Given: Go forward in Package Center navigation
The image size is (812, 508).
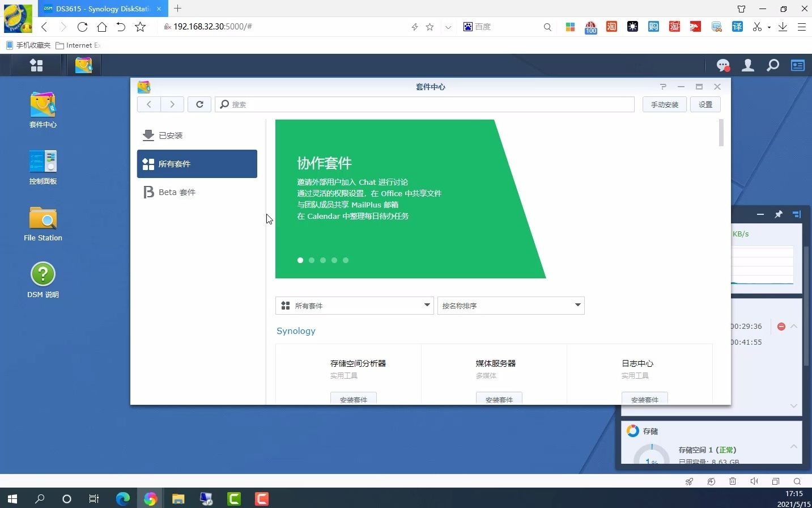Looking at the screenshot, I should tap(172, 104).
